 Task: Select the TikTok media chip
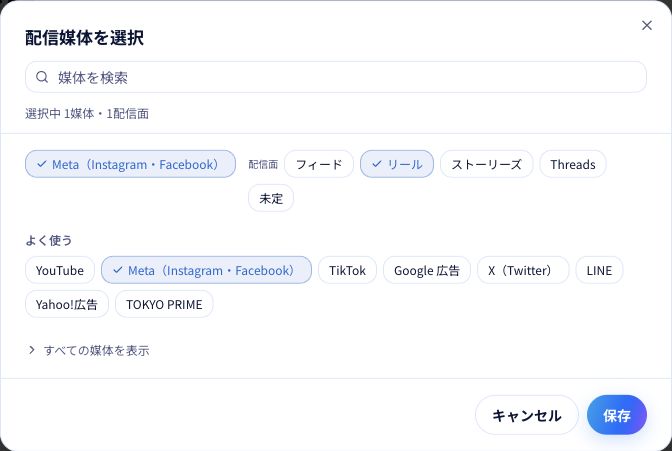tap(347, 270)
